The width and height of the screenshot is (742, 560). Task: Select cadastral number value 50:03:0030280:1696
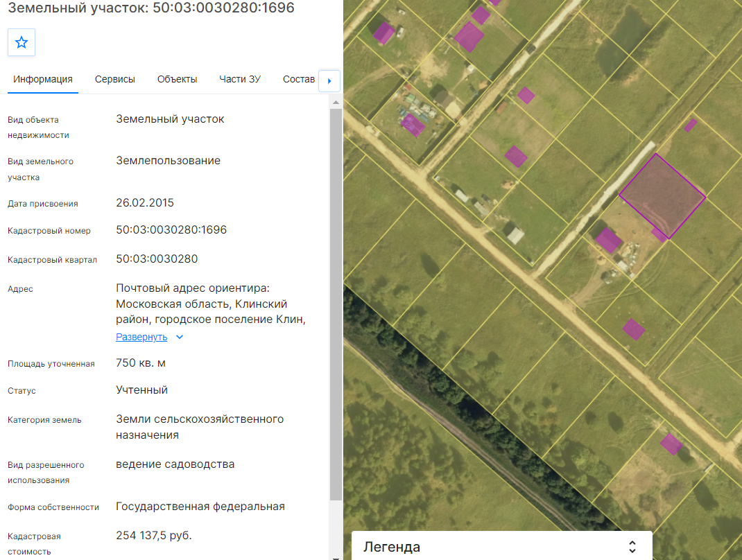(x=171, y=230)
